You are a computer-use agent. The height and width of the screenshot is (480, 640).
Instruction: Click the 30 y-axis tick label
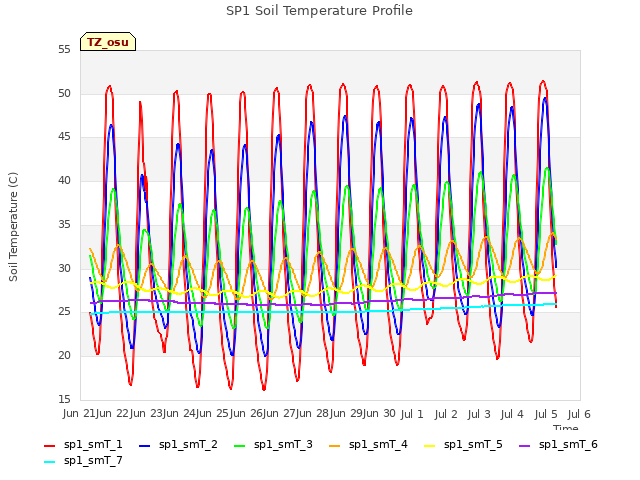[x=64, y=268]
